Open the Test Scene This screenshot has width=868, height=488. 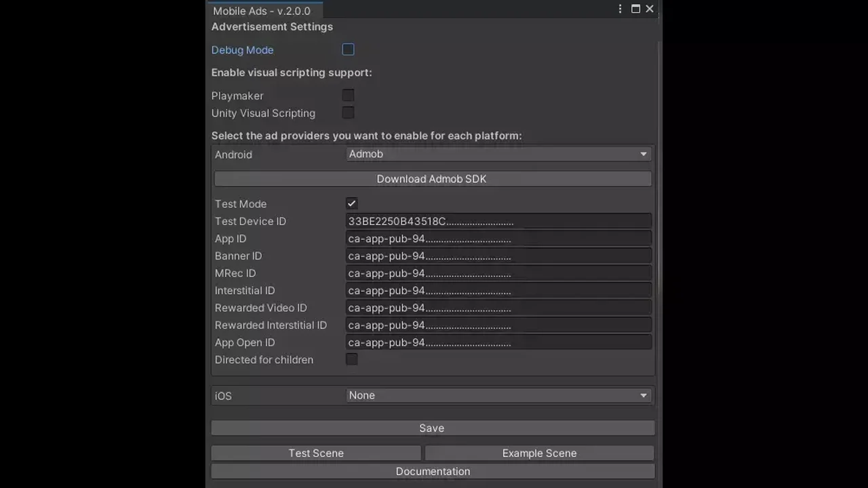pos(316,453)
